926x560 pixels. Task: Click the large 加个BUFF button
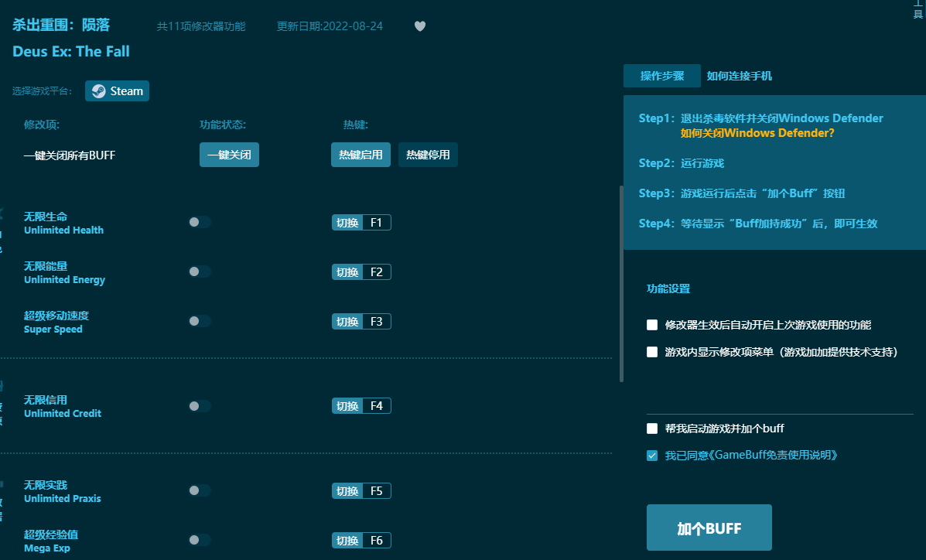click(709, 528)
